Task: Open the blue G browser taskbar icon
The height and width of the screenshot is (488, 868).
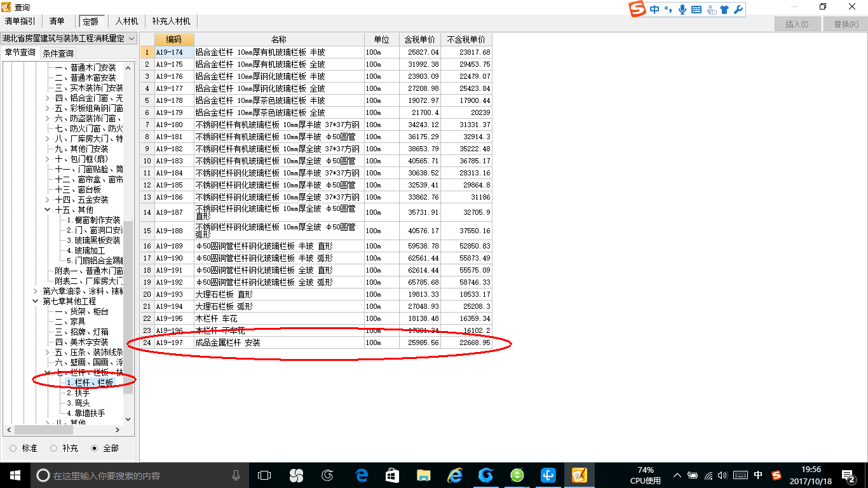Action: click(486, 475)
